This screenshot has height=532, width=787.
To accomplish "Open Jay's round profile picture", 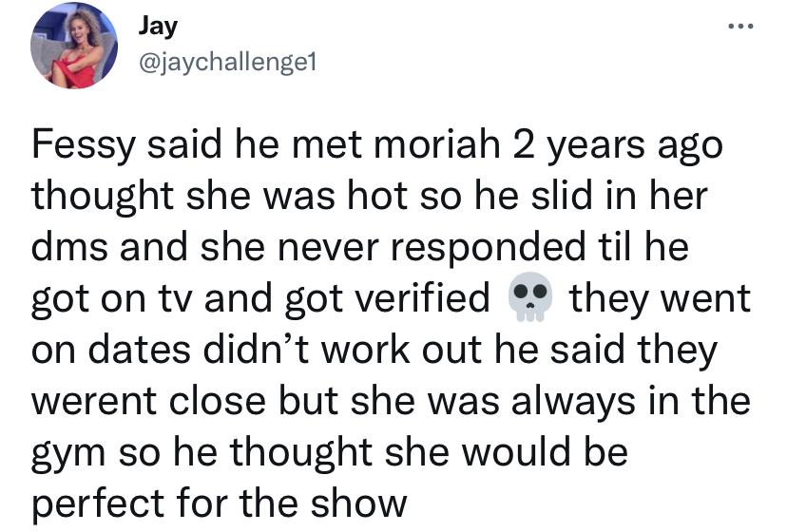I will click(74, 46).
